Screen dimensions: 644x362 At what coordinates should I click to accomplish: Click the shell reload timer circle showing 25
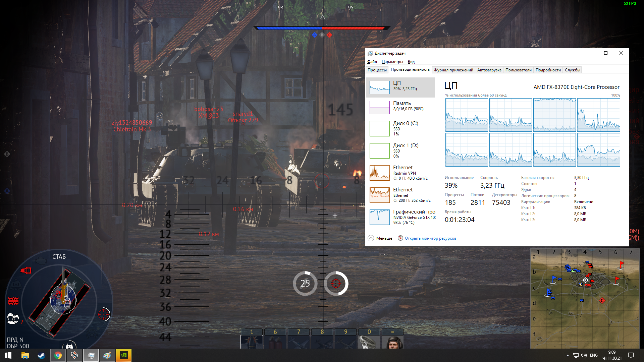pyautogui.click(x=305, y=284)
